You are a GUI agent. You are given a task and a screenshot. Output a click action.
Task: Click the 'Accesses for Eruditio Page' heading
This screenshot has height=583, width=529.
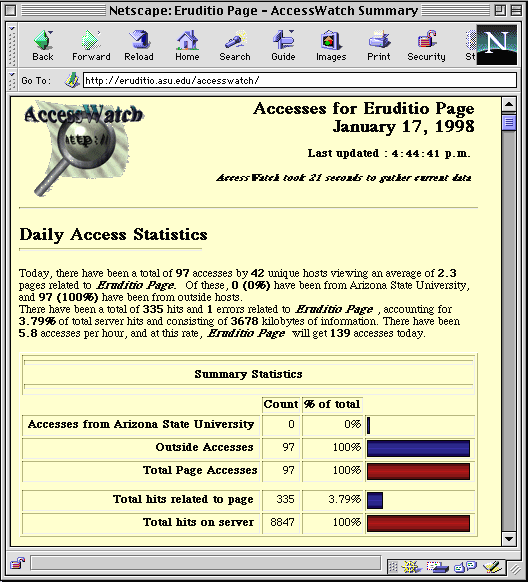364,109
